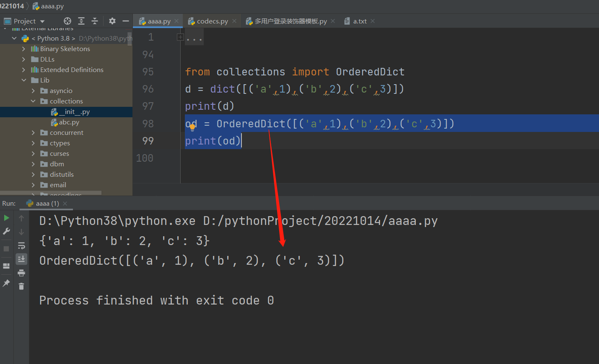Open Project panel settings gear
Screen dimensions: 599x364
pos(112,21)
